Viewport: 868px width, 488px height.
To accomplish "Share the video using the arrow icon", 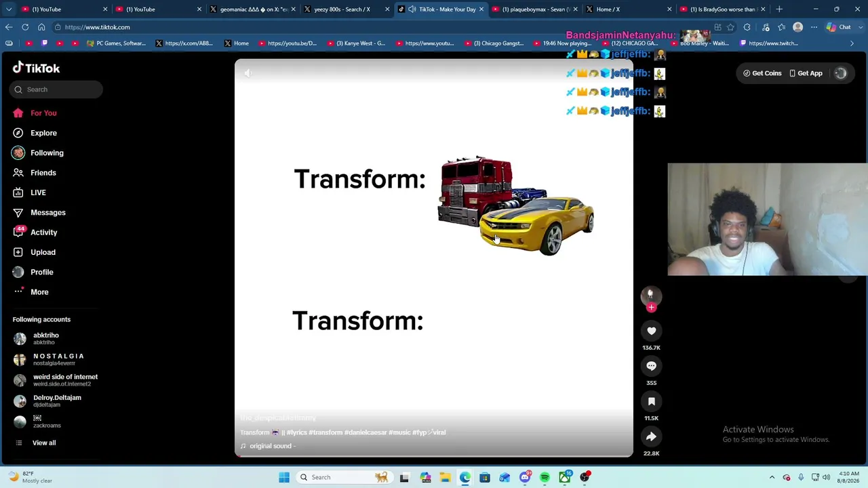I will pos(651,436).
